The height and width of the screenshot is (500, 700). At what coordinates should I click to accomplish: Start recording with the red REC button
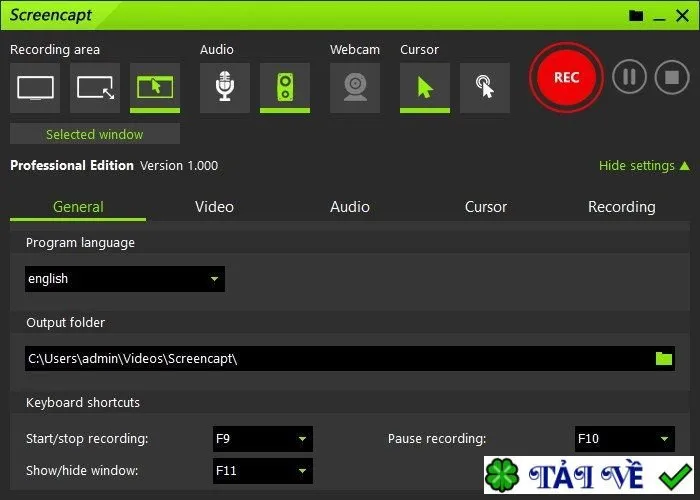click(566, 77)
